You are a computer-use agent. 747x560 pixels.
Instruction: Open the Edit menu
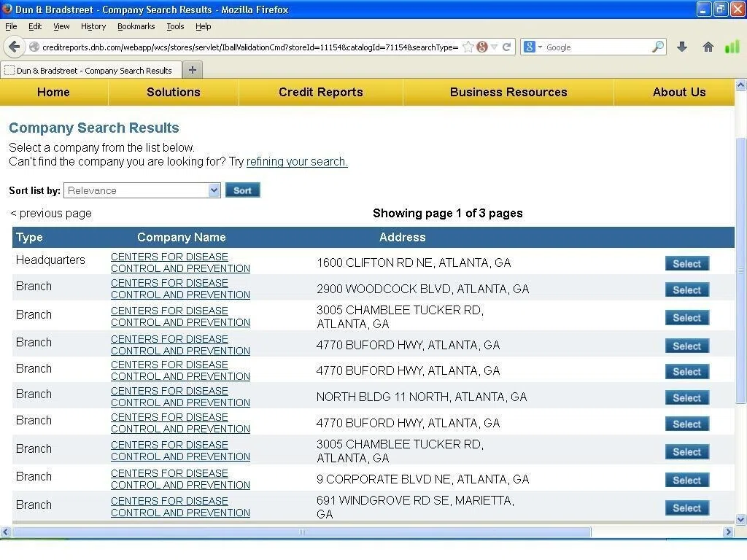[35, 27]
